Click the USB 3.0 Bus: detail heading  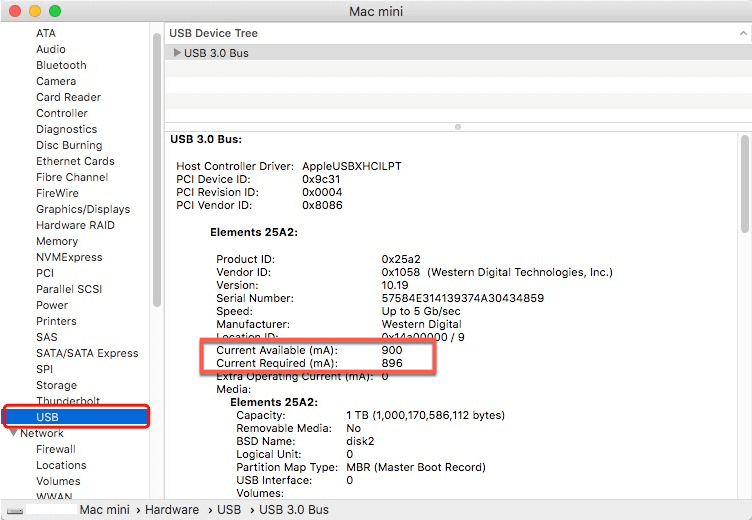click(x=206, y=139)
